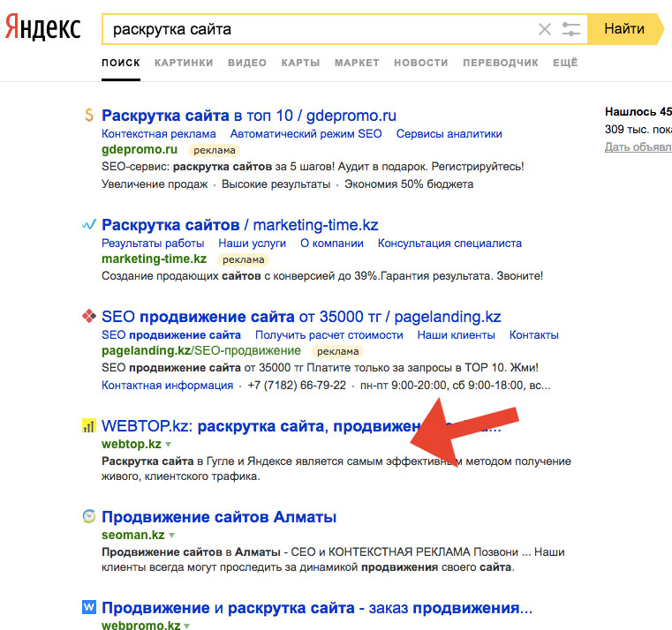
Task: Click green webtop.kz URL
Action: click(132, 444)
